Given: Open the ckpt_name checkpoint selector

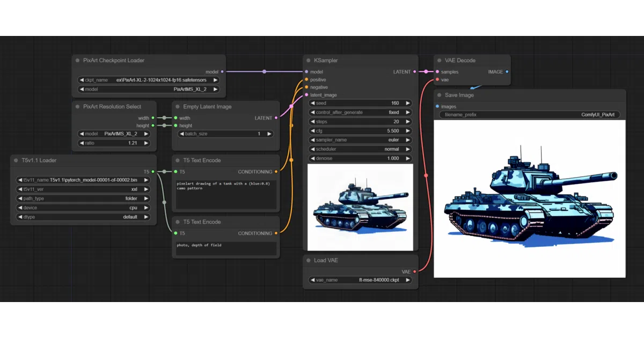Looking at the screenshot, I should tap(149, 80).
